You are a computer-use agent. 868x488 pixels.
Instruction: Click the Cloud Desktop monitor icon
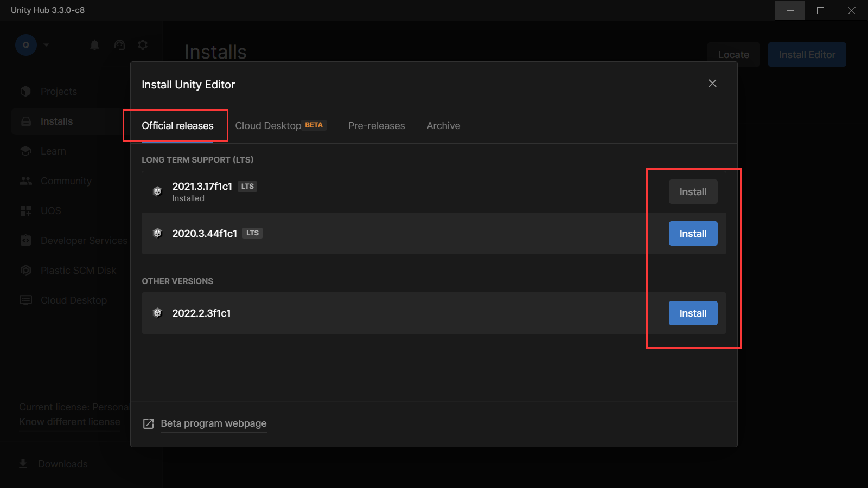point(25,300)
